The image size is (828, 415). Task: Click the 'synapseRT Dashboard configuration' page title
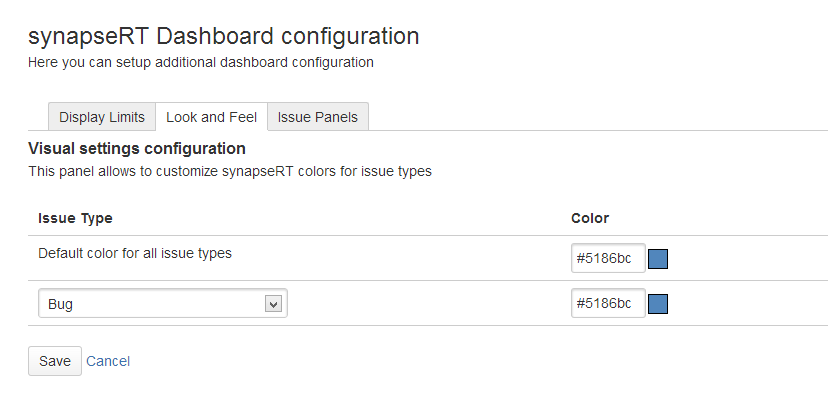[x=223, y=37]
